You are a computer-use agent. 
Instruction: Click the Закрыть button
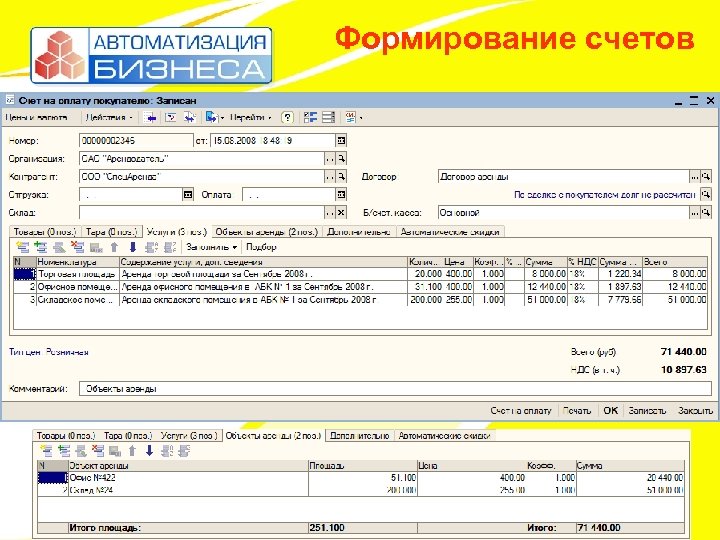click(x=695, y=411)
